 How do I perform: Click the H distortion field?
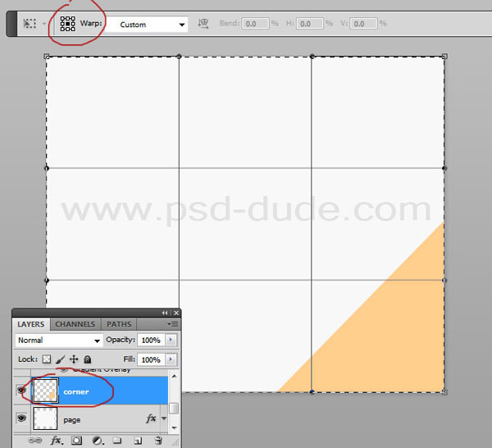(x=309, y=24)
